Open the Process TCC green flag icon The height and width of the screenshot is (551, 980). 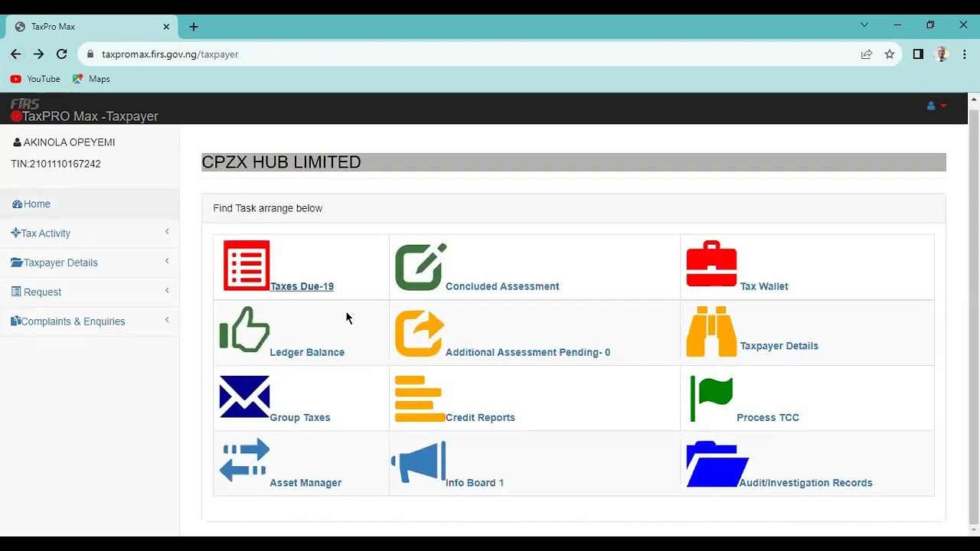coord(711,398)
